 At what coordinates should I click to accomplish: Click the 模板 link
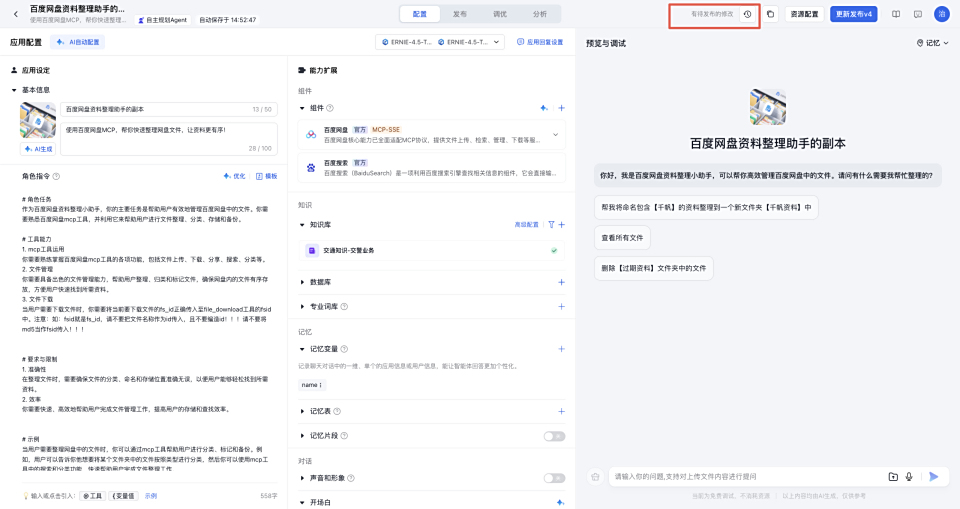(x=267, y=176)
